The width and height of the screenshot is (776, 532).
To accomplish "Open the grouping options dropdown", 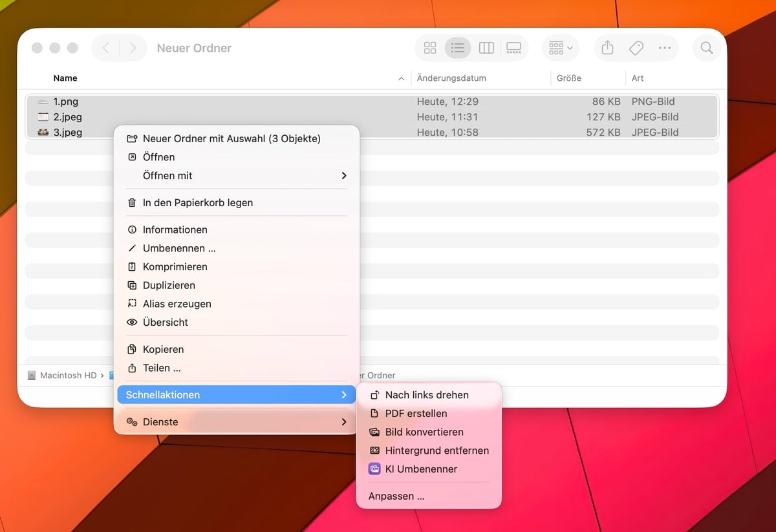I will 560,48.
